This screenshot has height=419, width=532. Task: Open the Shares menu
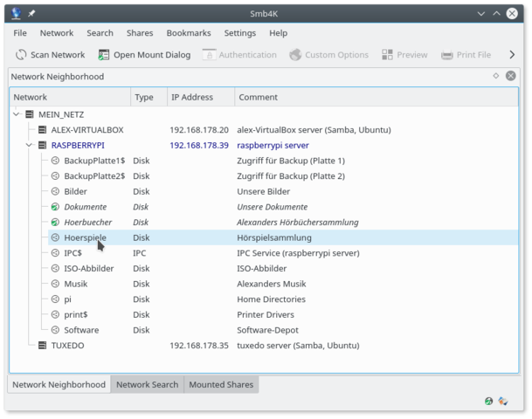(x=140, y=33)
